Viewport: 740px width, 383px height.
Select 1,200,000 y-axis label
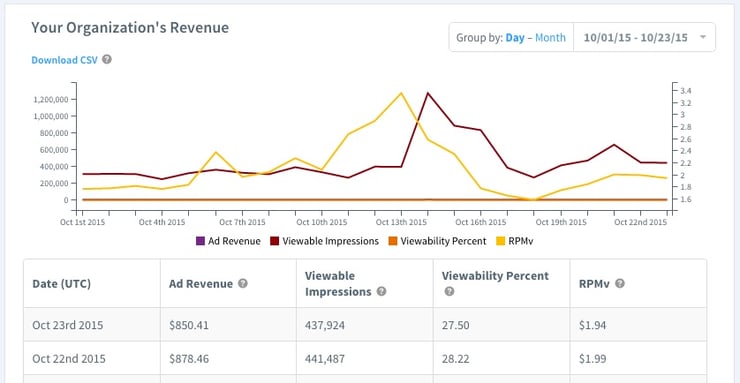pyautogui.click(x=50, y=100)
